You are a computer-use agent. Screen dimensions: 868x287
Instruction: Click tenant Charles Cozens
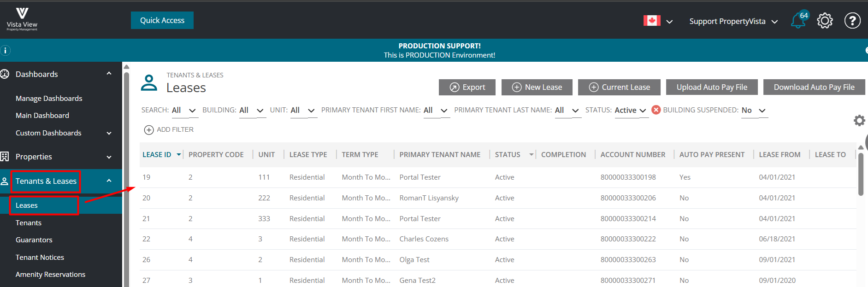(x=424, y=239)
